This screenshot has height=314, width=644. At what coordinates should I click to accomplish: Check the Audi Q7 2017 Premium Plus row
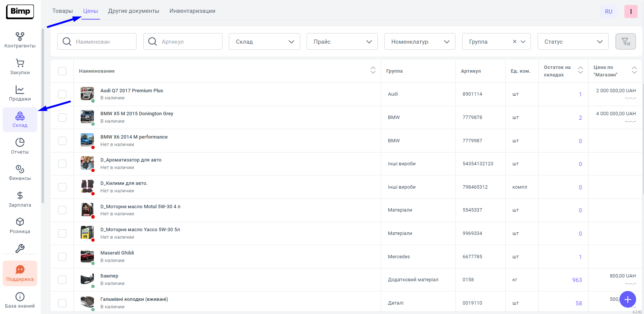tap(62, 94)
